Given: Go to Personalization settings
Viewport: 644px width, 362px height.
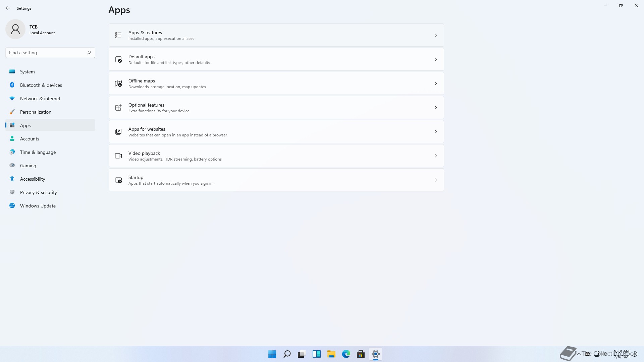Looking at the screenshot, I should pyautogui.click(x=50, y=112).
